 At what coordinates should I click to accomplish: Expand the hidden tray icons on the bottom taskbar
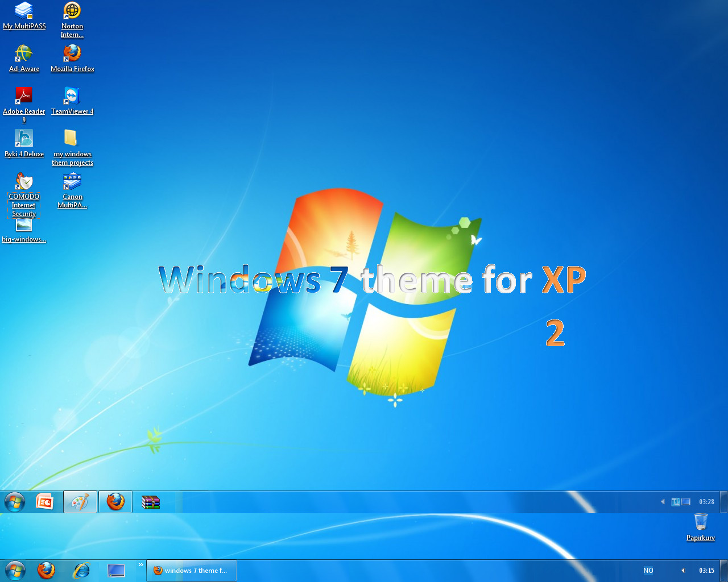(683, 570)
